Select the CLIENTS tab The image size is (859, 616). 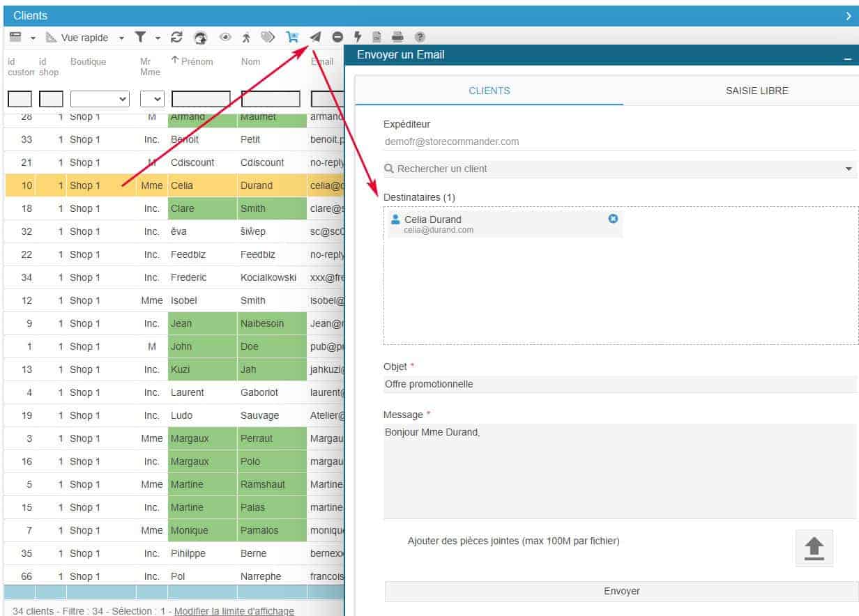489,91
